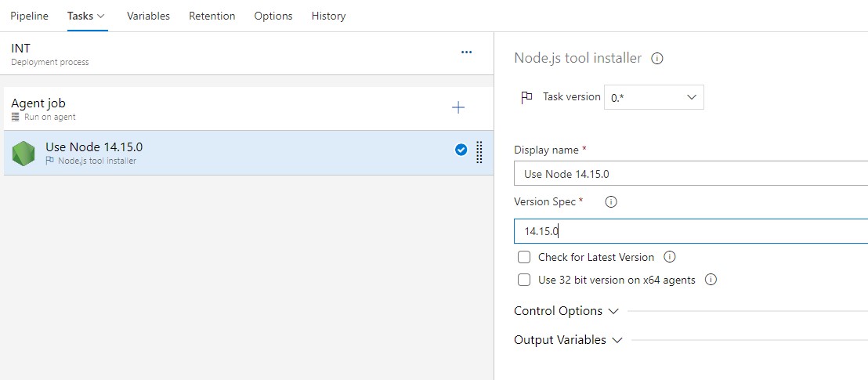Click the blue checkmark on Use Node task
The image size is (868, 380).
tap(461, 150)
